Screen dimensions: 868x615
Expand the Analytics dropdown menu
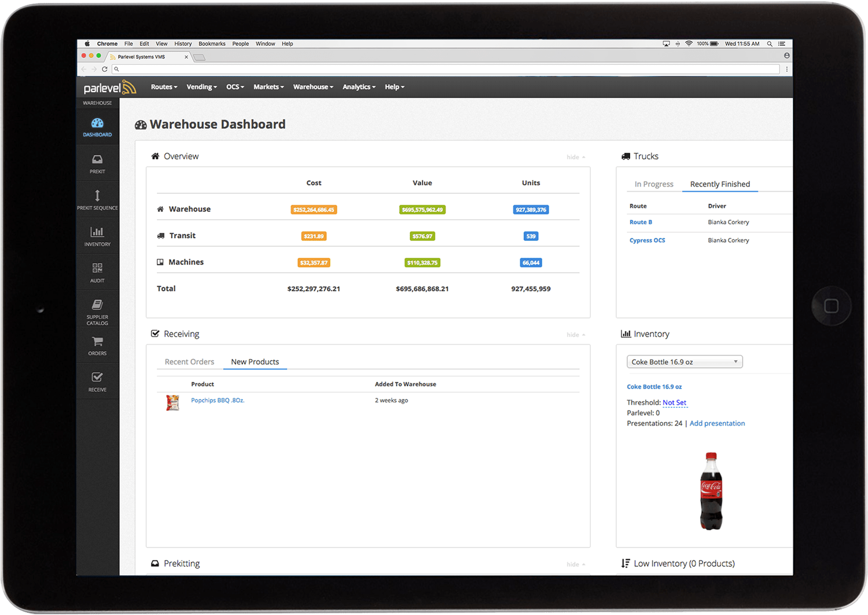[359, 87]
